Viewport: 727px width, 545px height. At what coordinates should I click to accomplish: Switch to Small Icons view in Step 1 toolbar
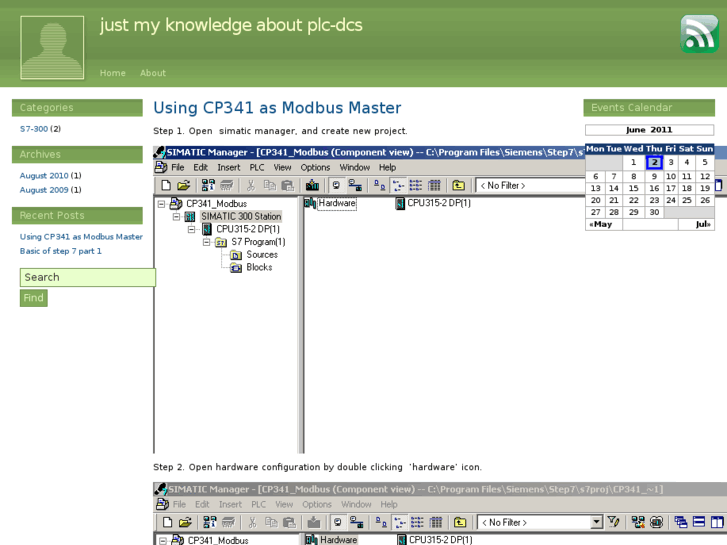click(398, 186)
